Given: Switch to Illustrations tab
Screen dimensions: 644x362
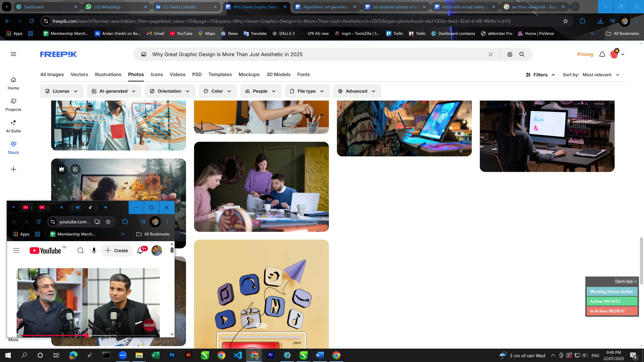Looking at the screenshot, I should (x=108, y=74).
